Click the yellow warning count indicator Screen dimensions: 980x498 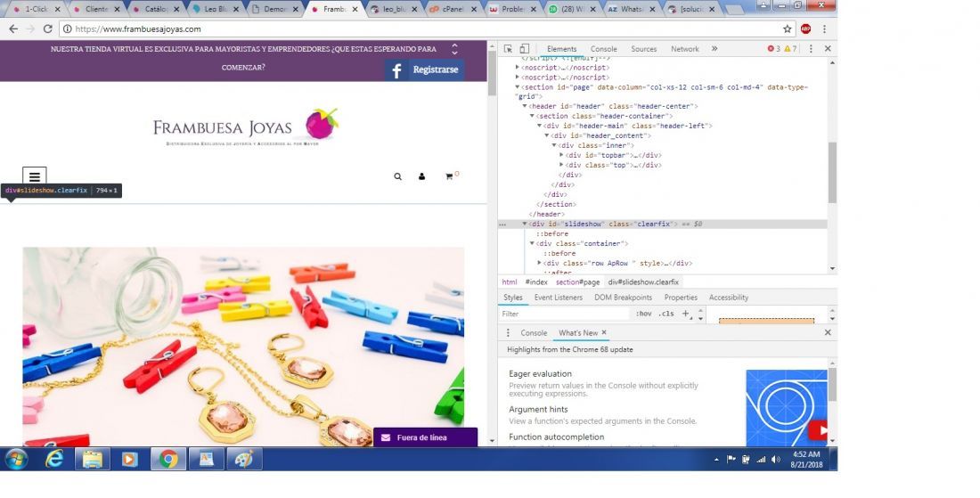click(x=790, y=49)
